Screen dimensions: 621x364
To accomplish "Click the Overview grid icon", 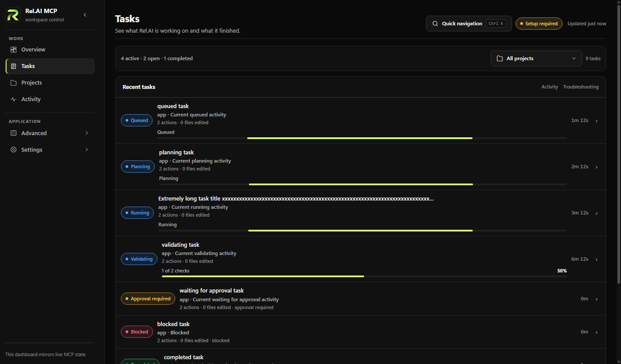I will pyautogui.click(x=14, y=50).
